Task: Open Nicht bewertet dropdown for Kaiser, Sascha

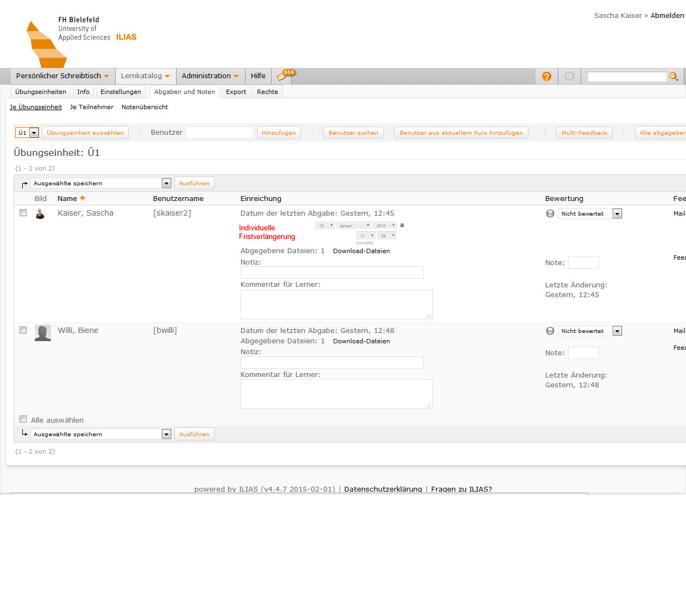Action: 617,214
